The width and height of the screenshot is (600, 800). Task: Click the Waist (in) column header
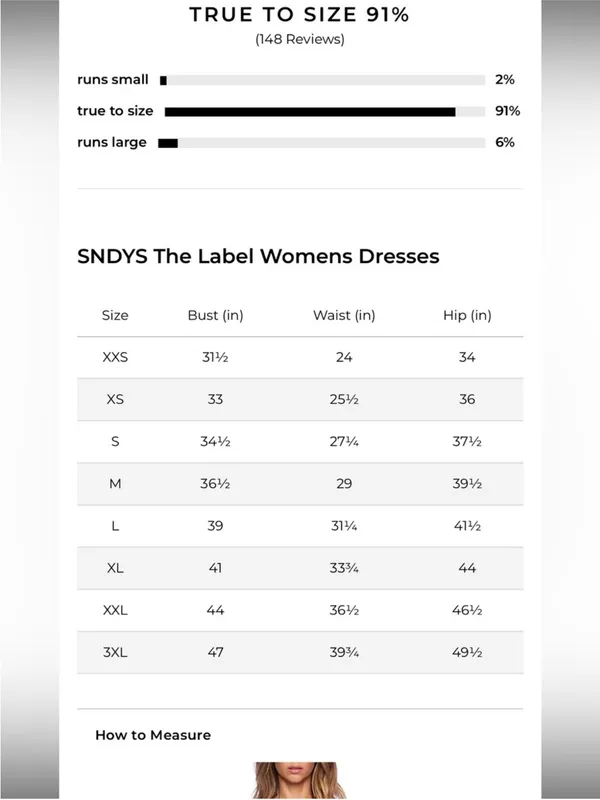click(344, 315)
